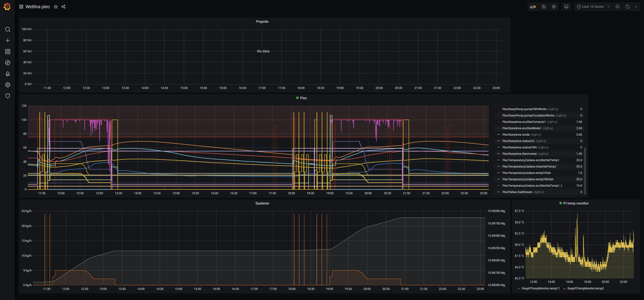Click color swatch of tempCOSet legend
Screen dimensions: 644x300
pos(499,173)
